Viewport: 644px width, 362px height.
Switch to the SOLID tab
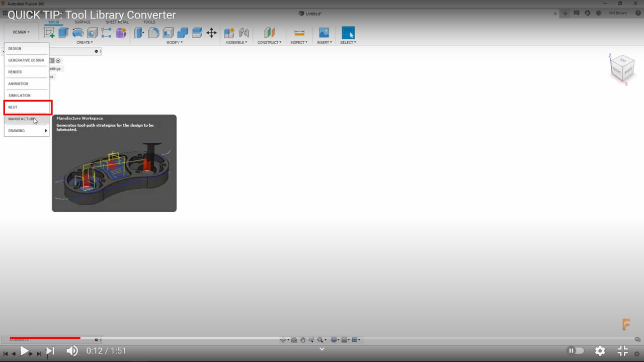(53, 22)
